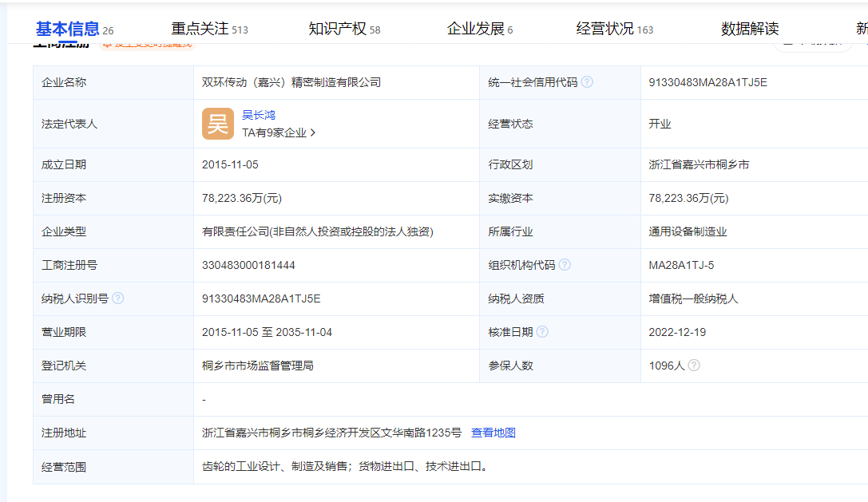Screen dimensions: 868x502
Task: Click taxpayer qualification 增值税一般纳税人
Action: coord(693,298)
